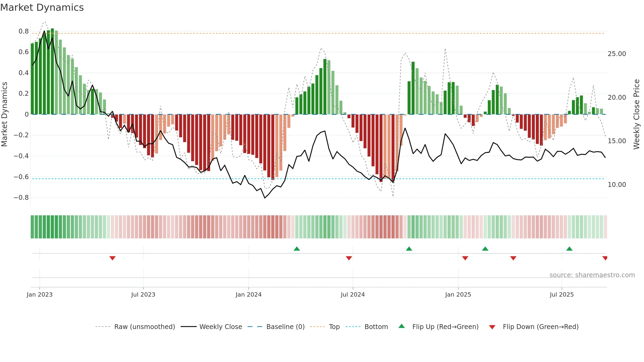Click the Flip Up (Red→Green) legend label
Screen dimensions: 644x362
(x=445, y=327)
